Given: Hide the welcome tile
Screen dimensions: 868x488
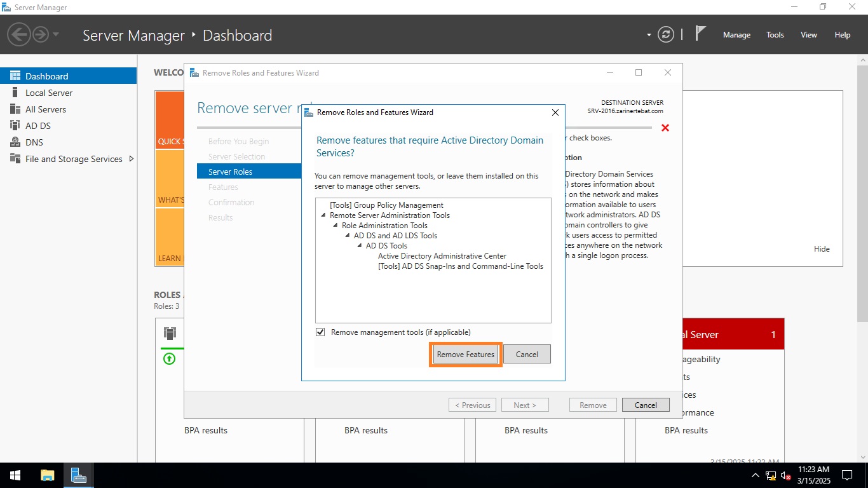Looking at the screenshot, I should pos(822,249).
